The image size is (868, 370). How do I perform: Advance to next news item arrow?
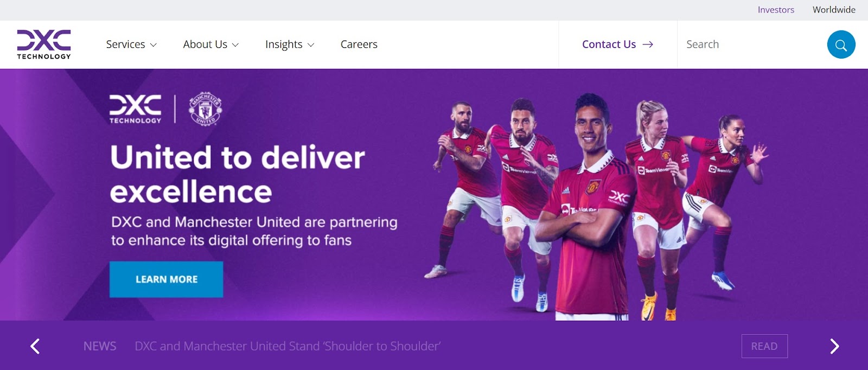pos(834,346)
